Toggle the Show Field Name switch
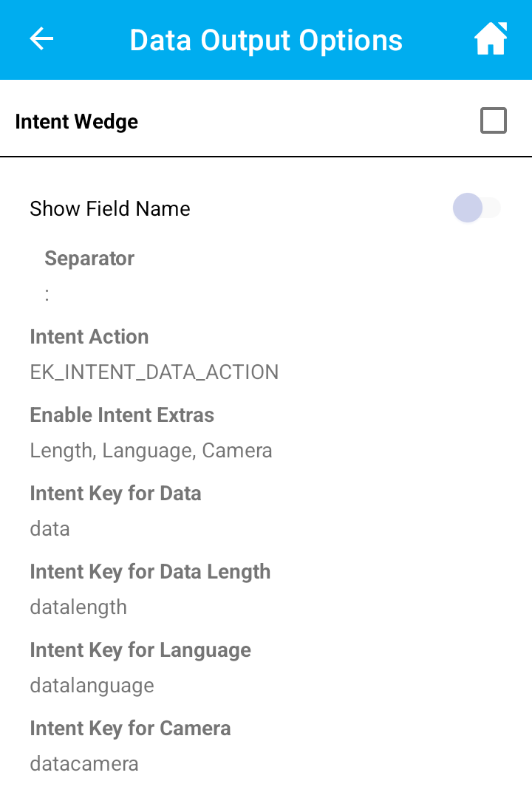Screen dimensions: 532x798 click(x=477, y=208)
